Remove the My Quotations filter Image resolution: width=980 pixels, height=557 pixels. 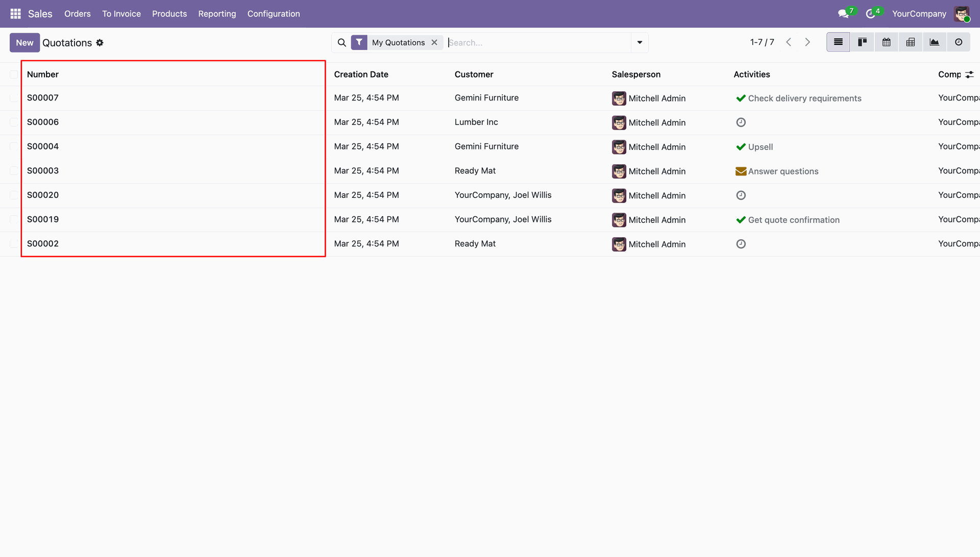tap(434, 42)
